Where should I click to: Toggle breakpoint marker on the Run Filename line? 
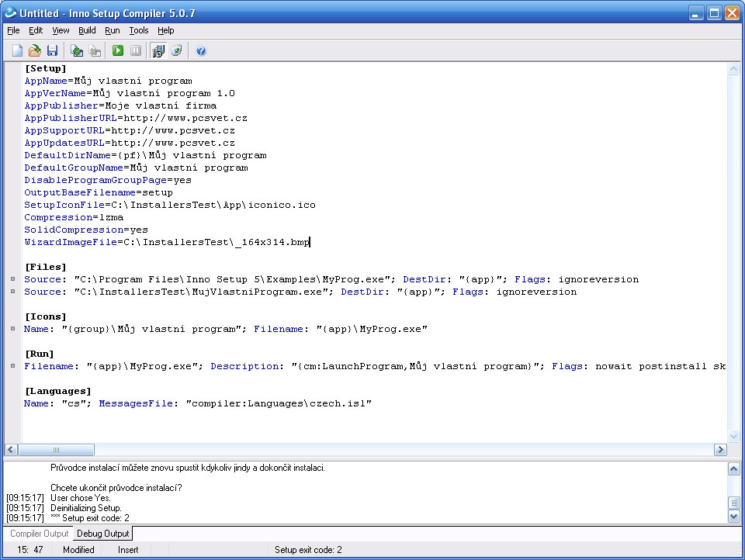13,366
